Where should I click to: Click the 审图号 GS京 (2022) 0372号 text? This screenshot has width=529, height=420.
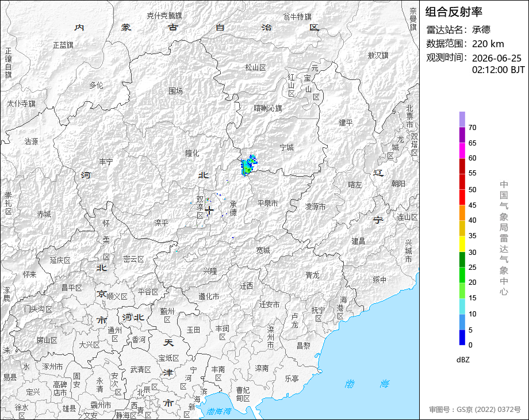tap(475, 410)
